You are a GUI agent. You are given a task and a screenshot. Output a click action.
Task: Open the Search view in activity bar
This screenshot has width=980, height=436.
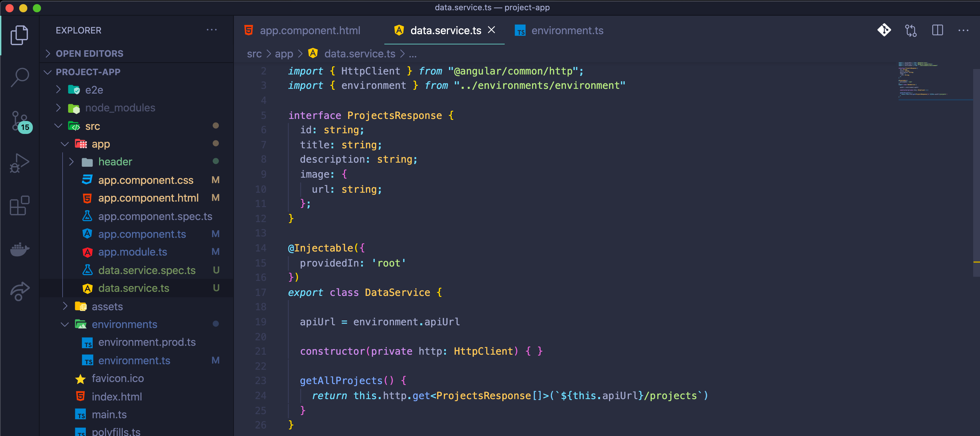click(20, 78)
